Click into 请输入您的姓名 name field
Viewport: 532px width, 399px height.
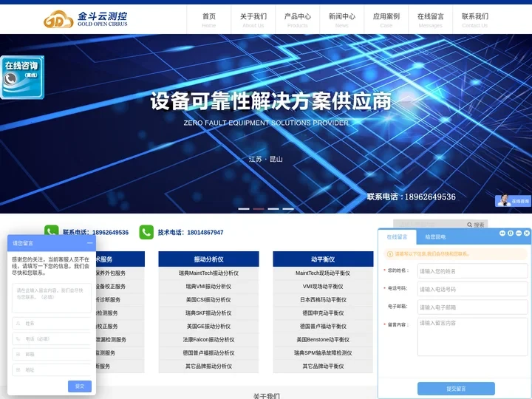473,271
